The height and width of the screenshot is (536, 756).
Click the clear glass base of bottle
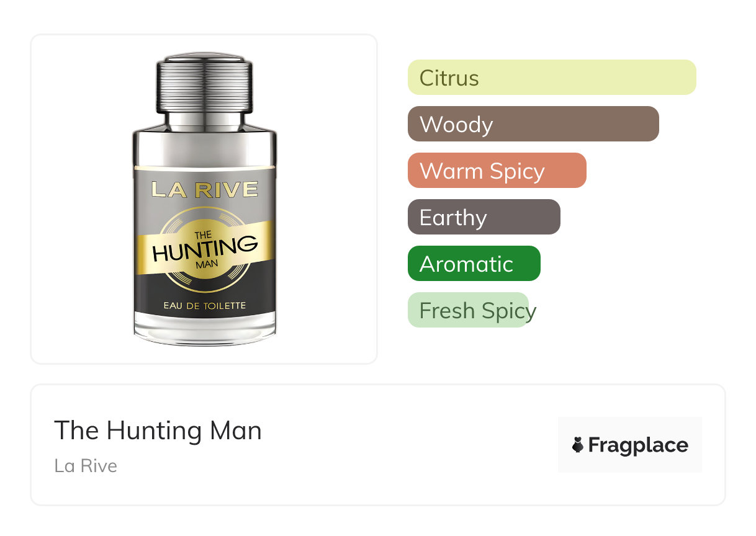coord(205,329)
